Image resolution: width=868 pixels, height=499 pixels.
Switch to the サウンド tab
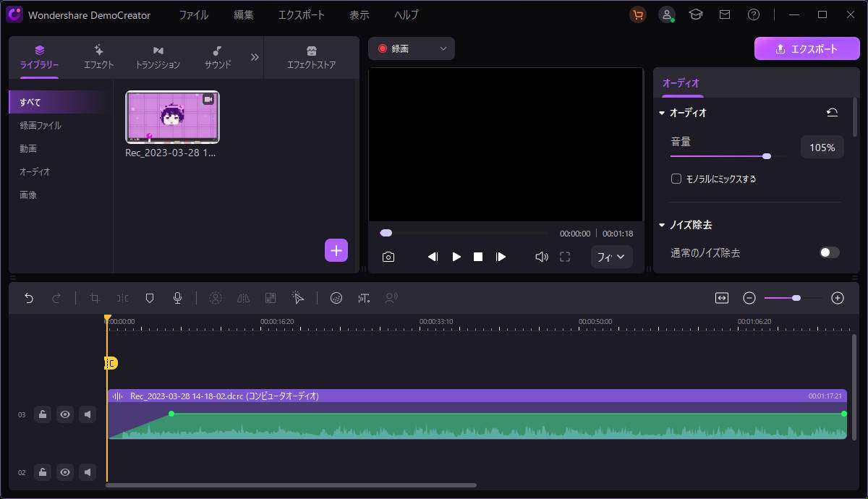coord(217,57)
